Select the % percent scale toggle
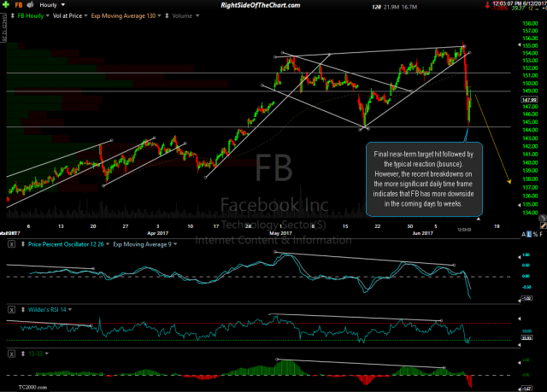Screen dimensions: 547x392 point(535,235)
